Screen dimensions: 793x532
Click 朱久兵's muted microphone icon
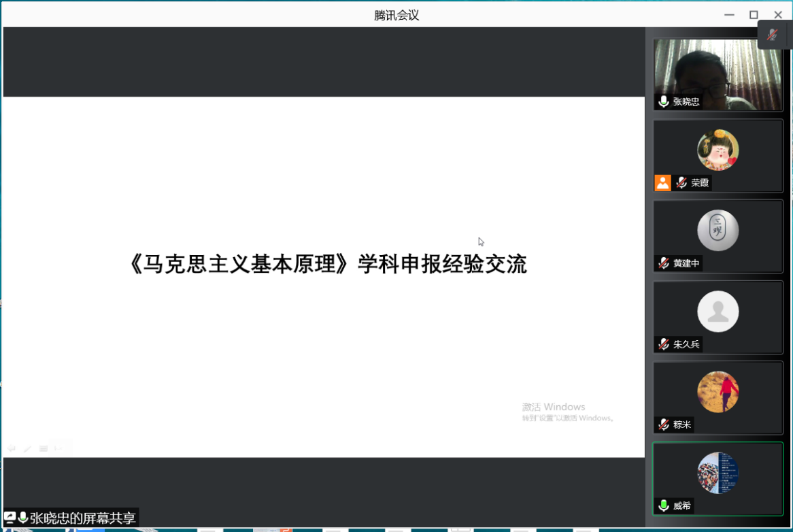664,344
